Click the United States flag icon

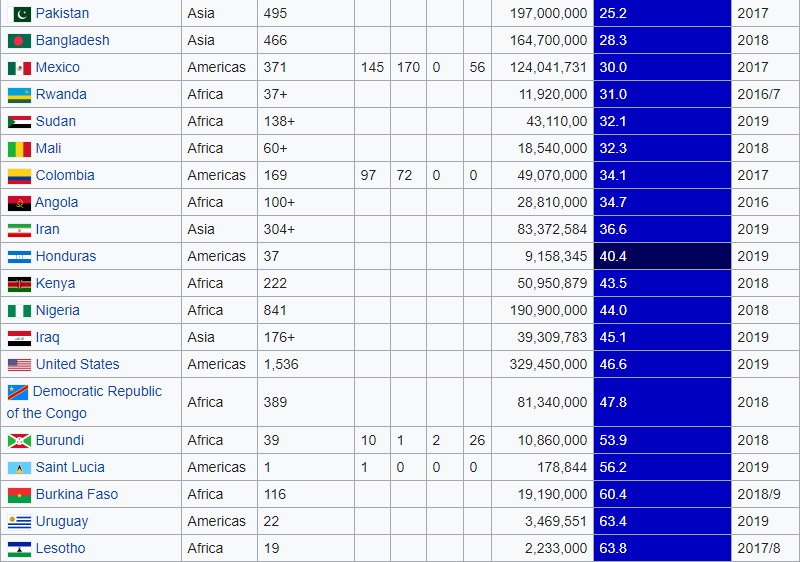pyautogui.click(x=19, y=365)
